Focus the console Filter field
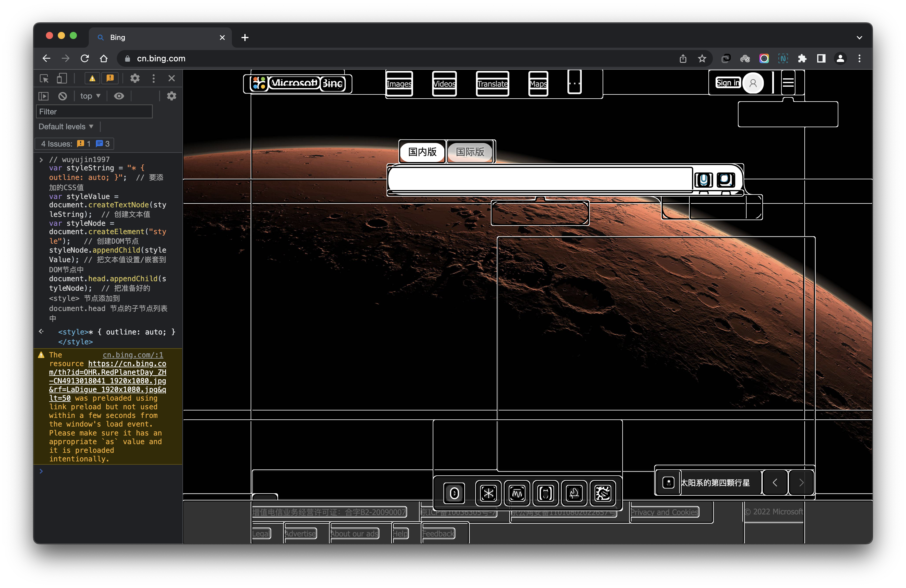Viewport: 906px width, 588px height. point(94,111)
